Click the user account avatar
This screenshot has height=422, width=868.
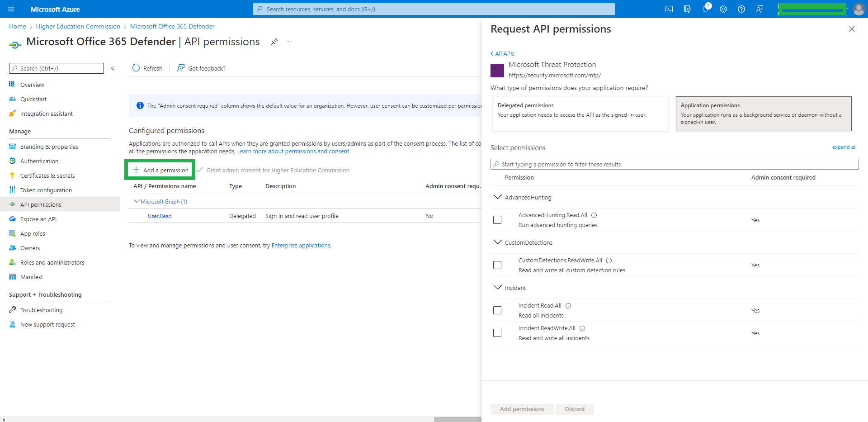point(859,9)
